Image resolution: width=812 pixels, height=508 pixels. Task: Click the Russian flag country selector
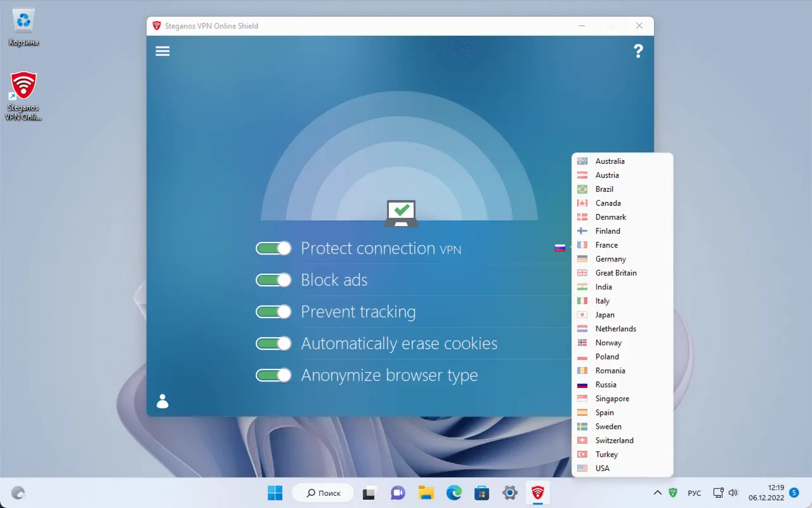560,248
